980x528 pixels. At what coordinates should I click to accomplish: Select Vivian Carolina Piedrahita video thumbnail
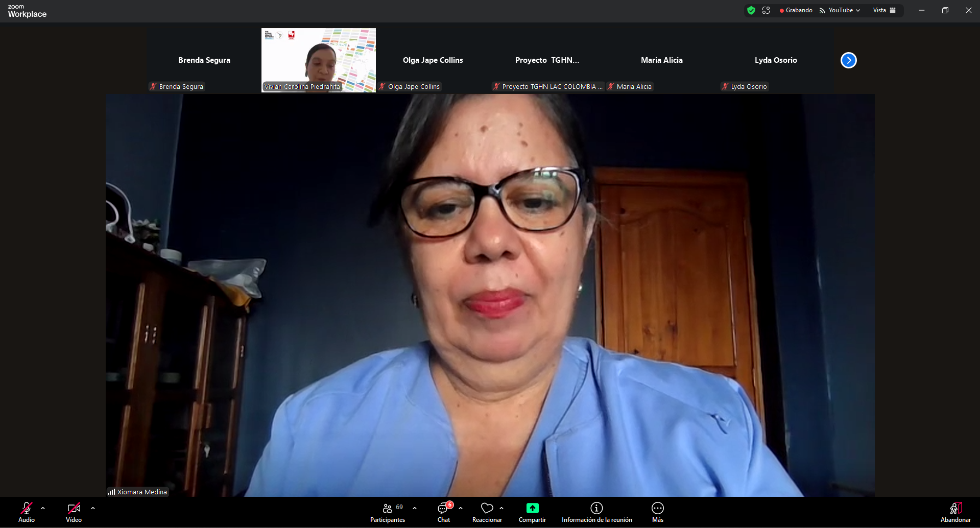pos(319,60)
